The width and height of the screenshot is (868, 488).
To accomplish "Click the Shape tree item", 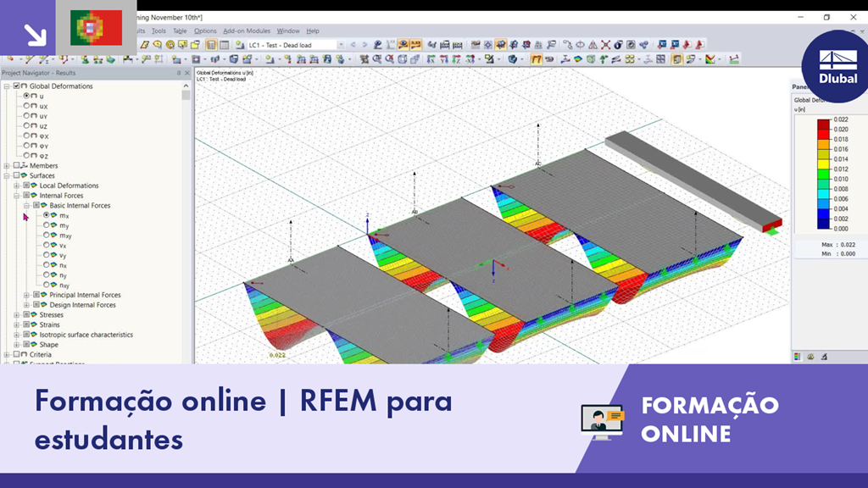I will point(48,345).
